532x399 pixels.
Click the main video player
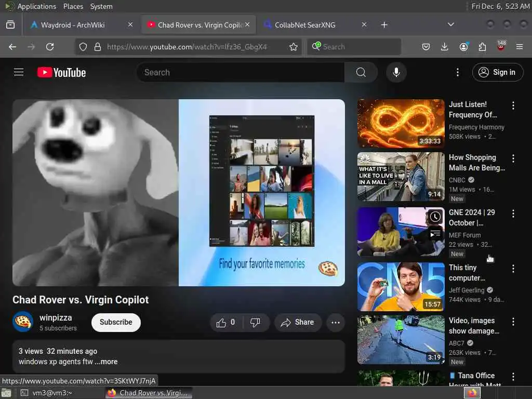[179, 193]
